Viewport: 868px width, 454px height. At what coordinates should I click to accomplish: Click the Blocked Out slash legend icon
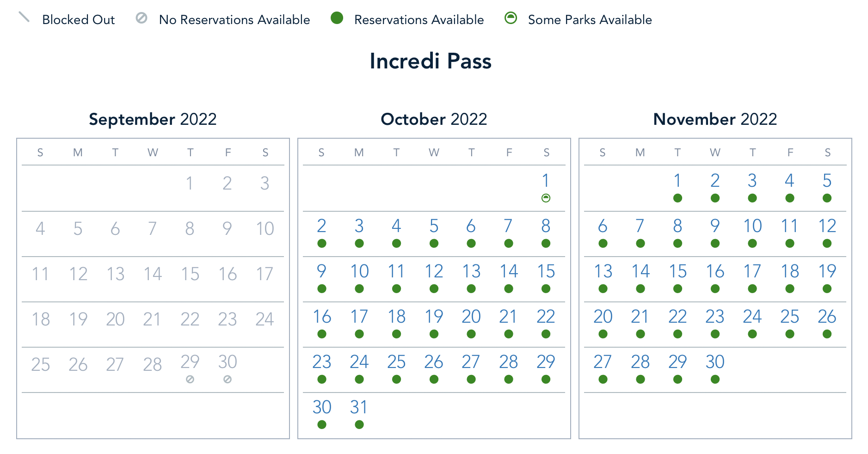(24, 18)
